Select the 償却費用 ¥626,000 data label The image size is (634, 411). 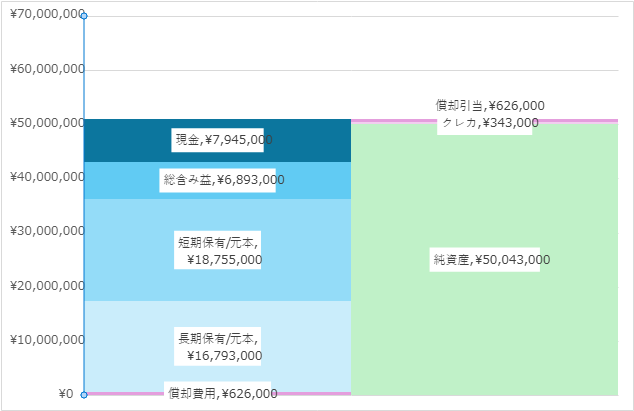222,393
